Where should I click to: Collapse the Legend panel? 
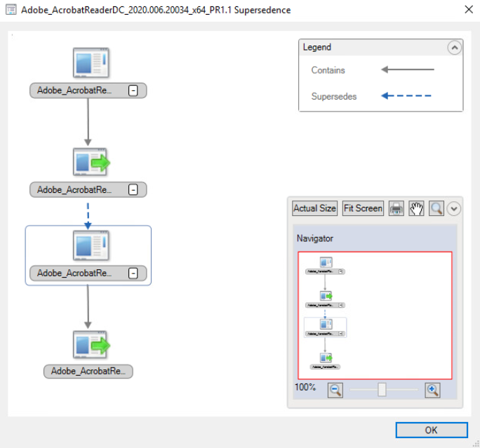click(x=454, y=48)
